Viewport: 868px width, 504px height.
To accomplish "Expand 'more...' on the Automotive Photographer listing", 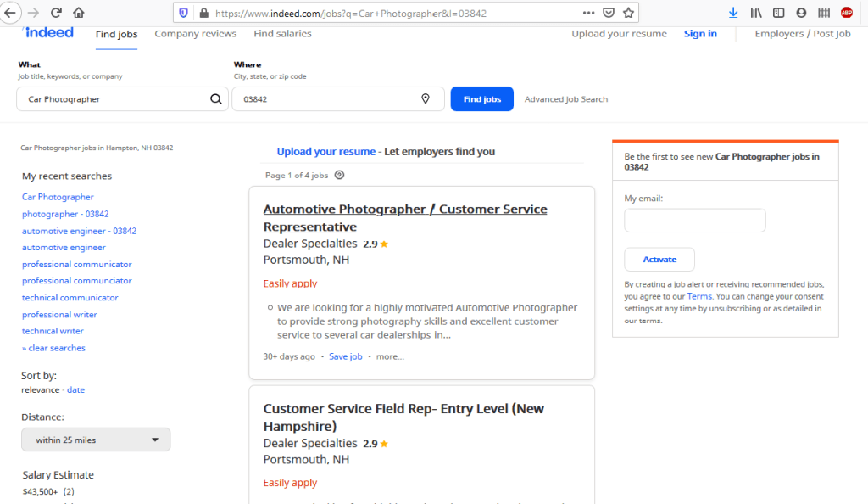I will [x=390, y=356].
